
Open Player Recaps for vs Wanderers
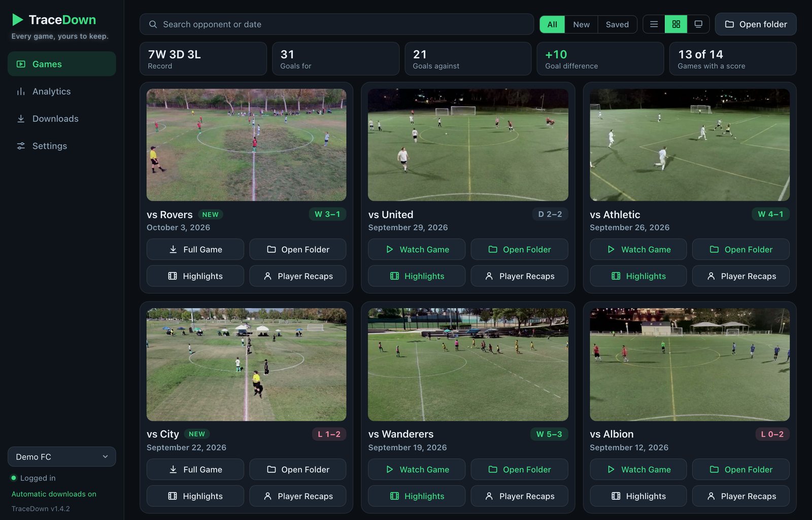[519, 496]
